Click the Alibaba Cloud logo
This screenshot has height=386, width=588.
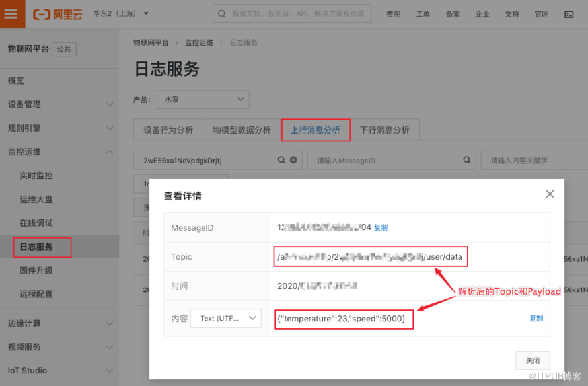(57, 14)
